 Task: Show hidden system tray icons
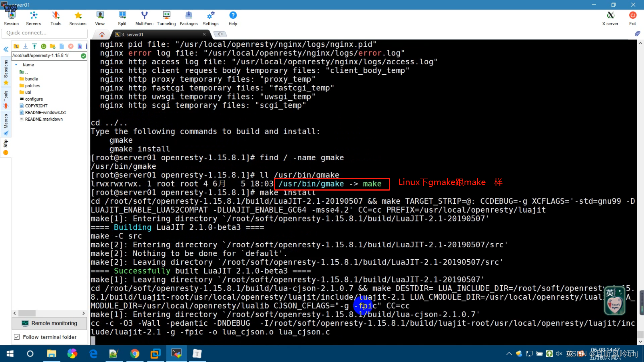point(509,354)
